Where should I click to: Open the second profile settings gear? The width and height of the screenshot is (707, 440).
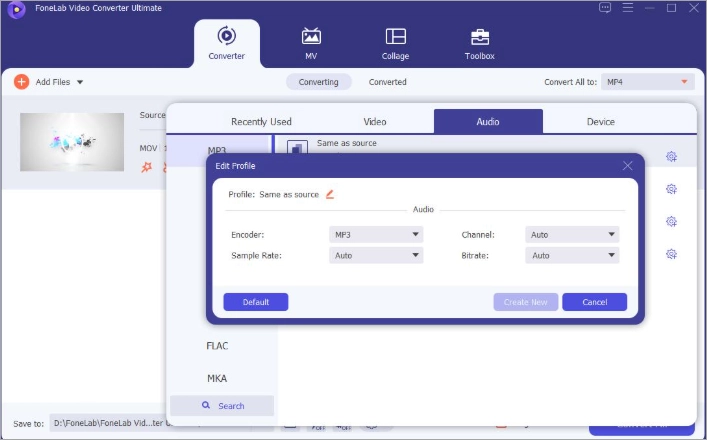[x=671, y=189]
